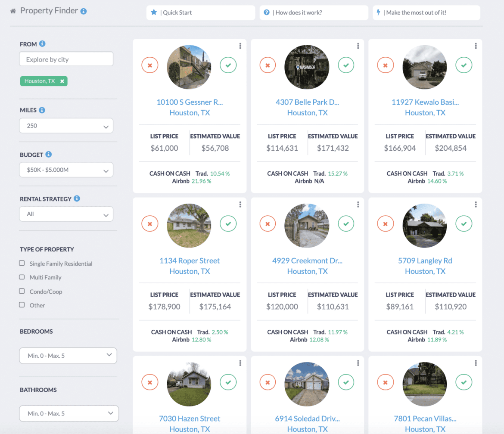Open the 1134 Roper Street listing link
This screenshot has height=434, width=504.
click(x=190, y=260)
